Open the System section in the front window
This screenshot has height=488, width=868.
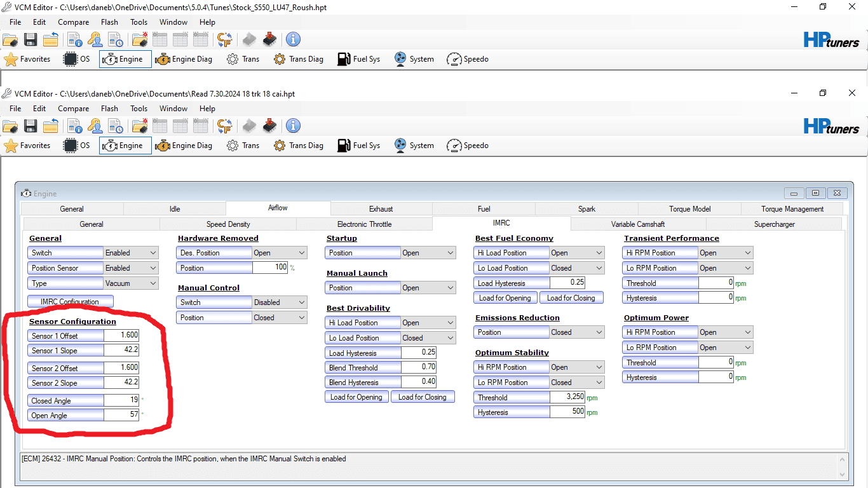coord(414,146)
